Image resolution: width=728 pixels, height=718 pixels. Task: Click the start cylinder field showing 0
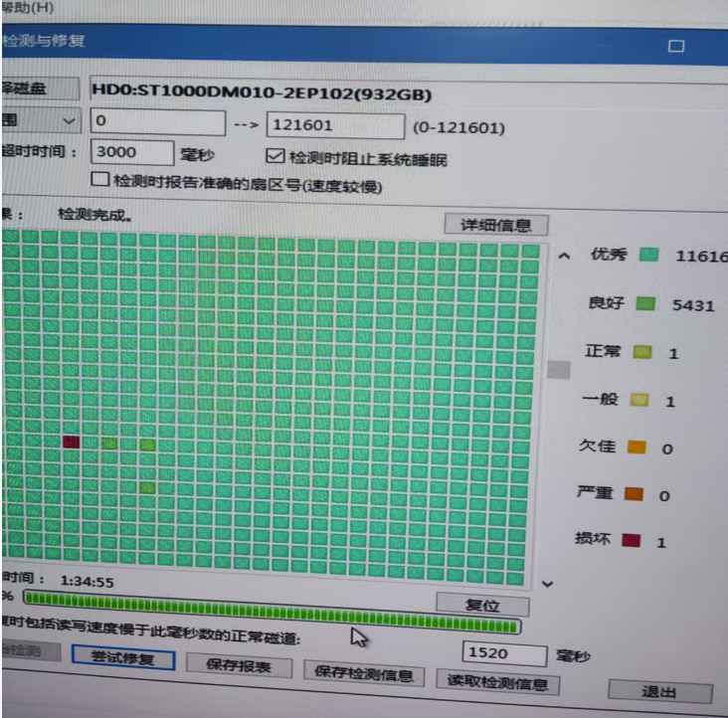[x=158, y=122]
